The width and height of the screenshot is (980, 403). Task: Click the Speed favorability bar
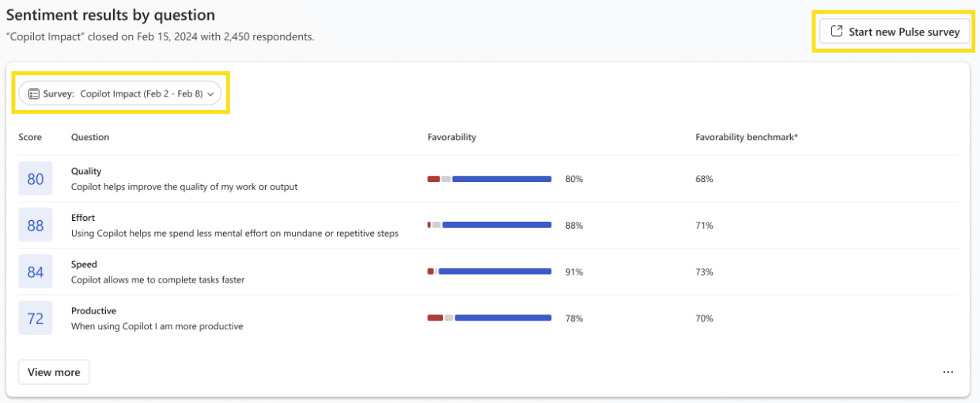point(489,272)
